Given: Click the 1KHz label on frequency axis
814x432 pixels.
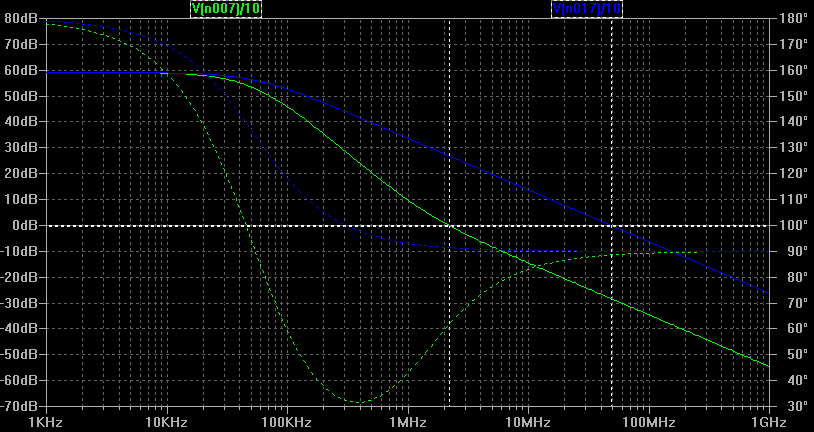Looking at the screenshot, I should [x=47, y=423].
